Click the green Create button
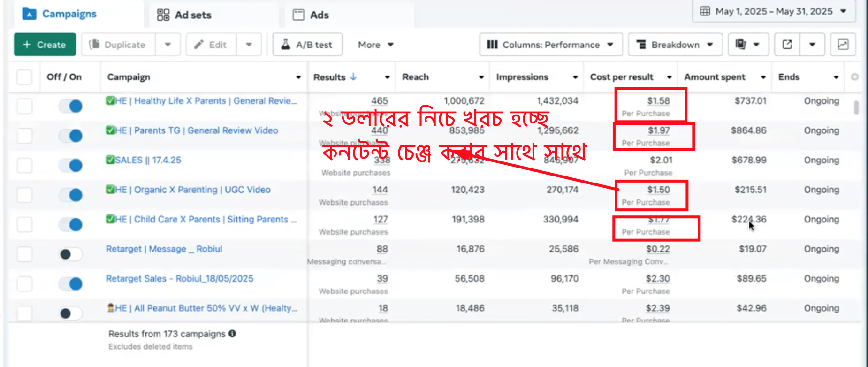Screen dimensions: 868x367 pos(45,45)
